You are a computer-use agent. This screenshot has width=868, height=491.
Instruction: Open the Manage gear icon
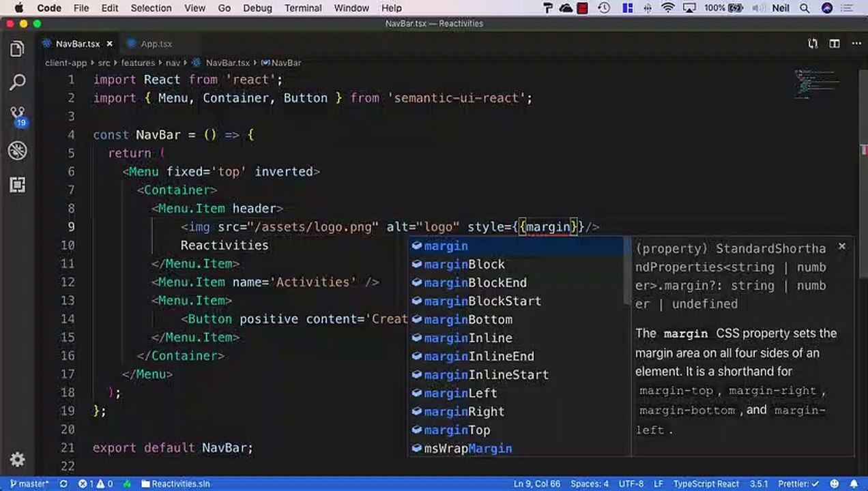(18, 460)
